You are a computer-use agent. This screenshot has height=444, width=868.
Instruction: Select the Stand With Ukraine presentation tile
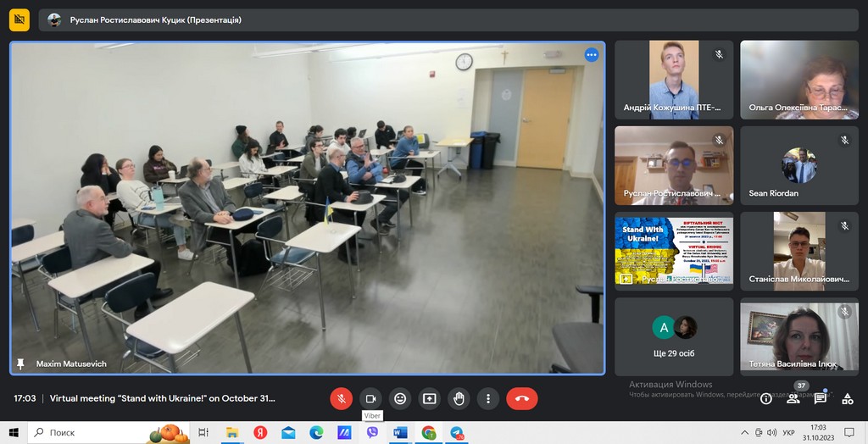pos(674,251)
